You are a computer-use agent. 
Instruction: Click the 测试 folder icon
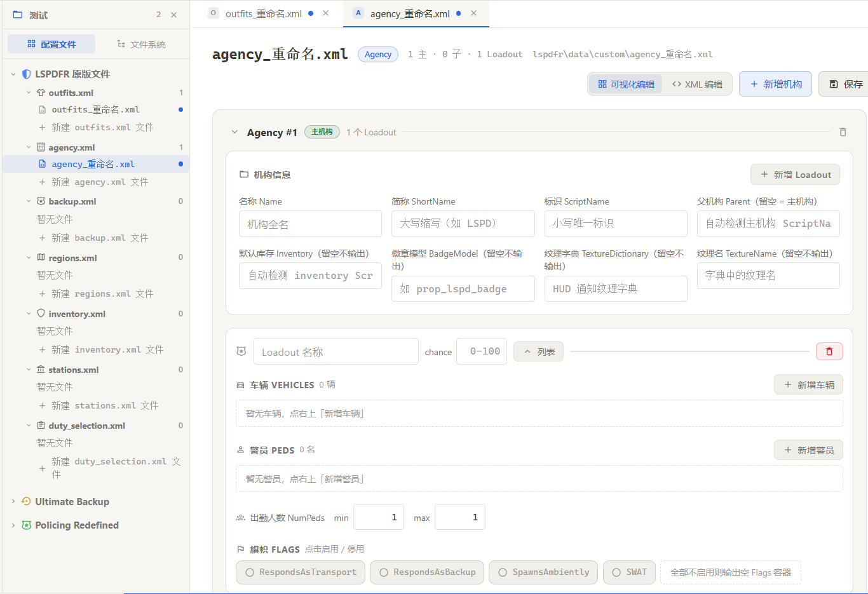click(18, 15)
